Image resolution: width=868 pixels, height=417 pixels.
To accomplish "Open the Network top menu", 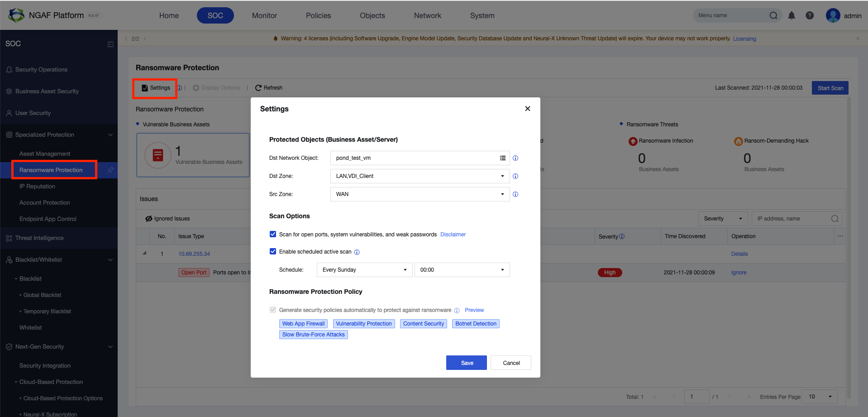I will point(427,15).
